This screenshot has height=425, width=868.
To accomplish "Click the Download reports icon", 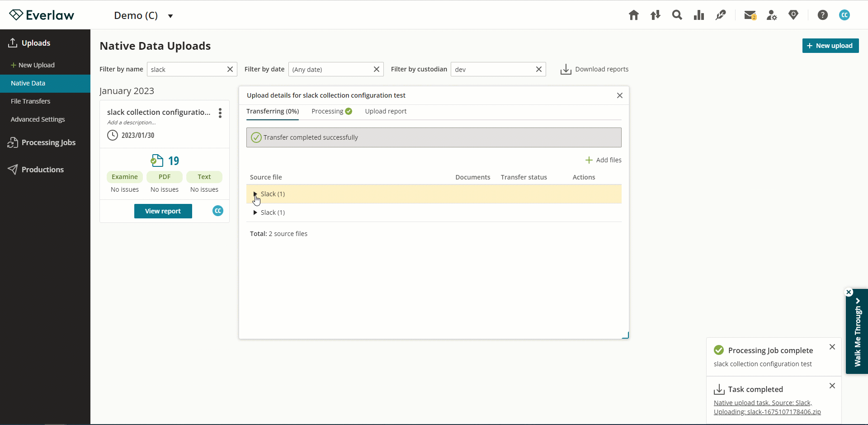I will pos(566,69).
